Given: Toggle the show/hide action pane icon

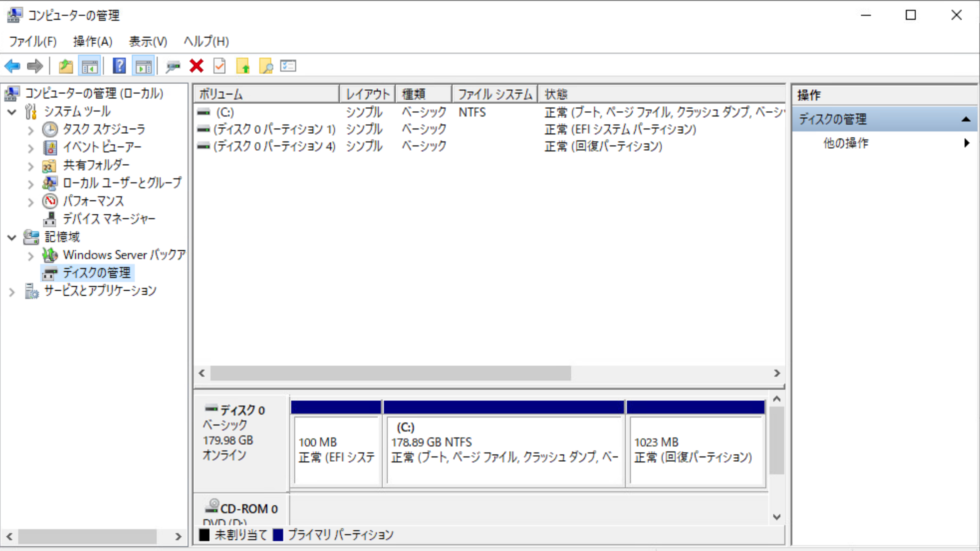Looking at the screenshot, I should tap(143, 66).
